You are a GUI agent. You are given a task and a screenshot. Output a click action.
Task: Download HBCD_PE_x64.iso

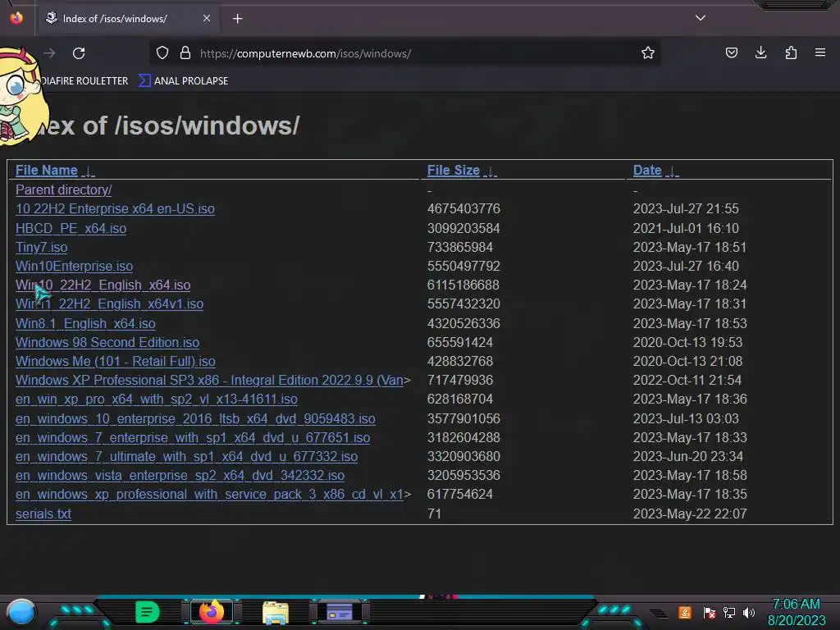(71, 228)
